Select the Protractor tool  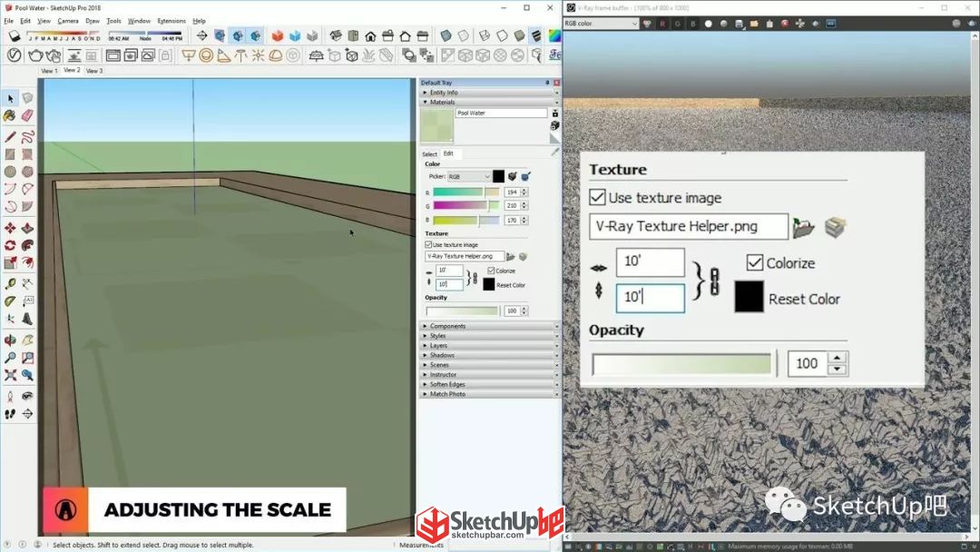click(x=10, y=301)
